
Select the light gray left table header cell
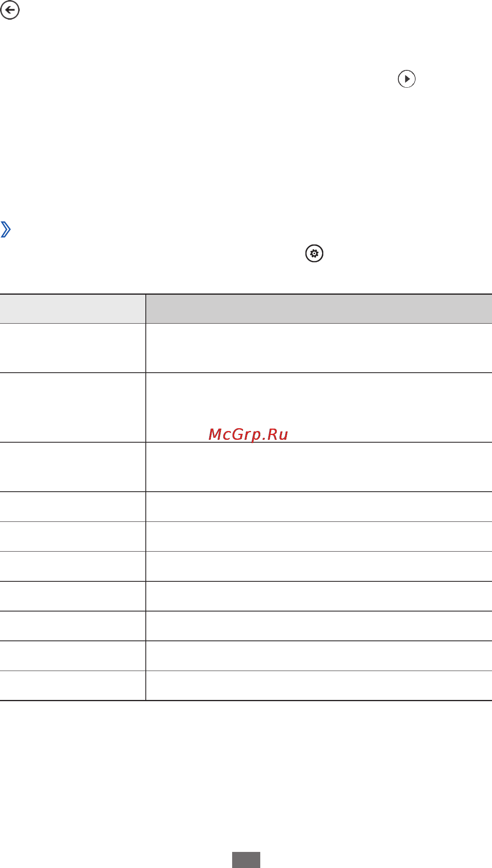(x=73, y=309)
